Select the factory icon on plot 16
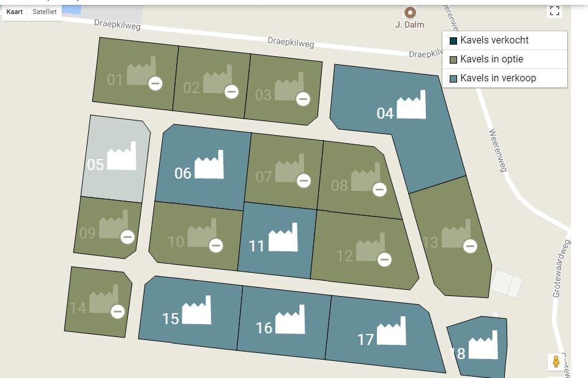The image size is (588, 378). (290, 319)
